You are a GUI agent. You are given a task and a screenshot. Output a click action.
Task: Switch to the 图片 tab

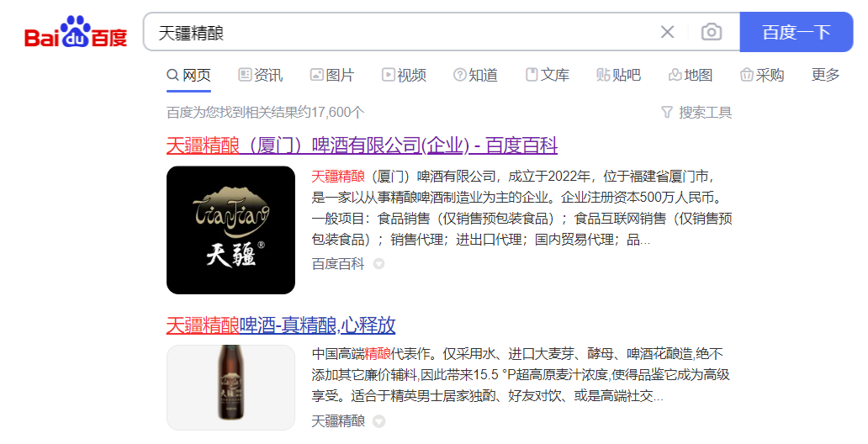332,75
